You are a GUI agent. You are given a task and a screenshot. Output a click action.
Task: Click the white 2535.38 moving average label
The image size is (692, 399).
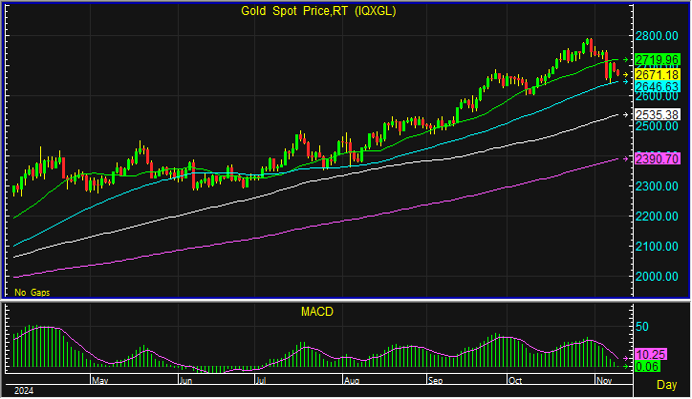point(657,115)
